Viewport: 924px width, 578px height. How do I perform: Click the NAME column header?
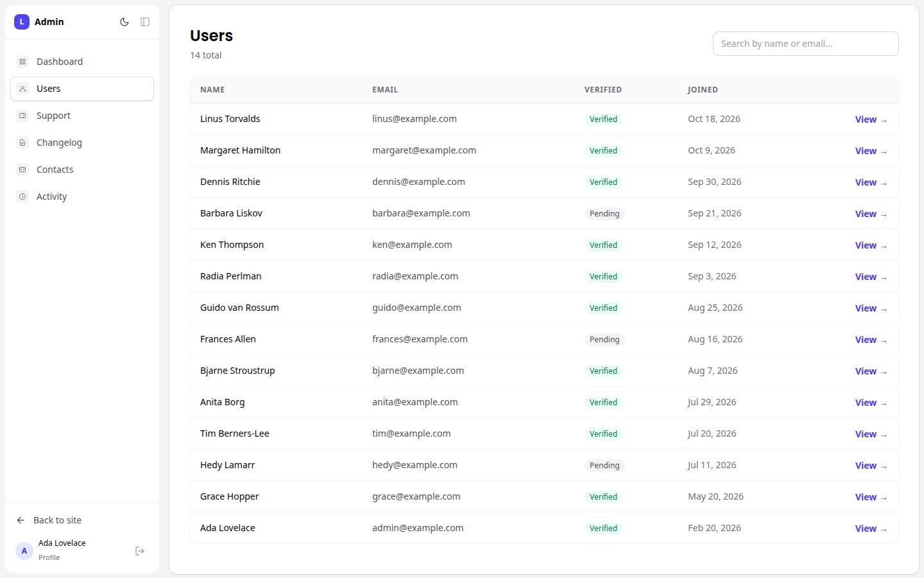point(212,90)
